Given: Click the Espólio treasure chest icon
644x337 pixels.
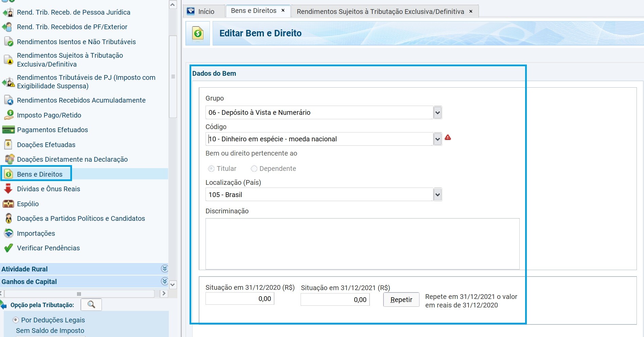Looking at the screenshot, I should 8,204.
